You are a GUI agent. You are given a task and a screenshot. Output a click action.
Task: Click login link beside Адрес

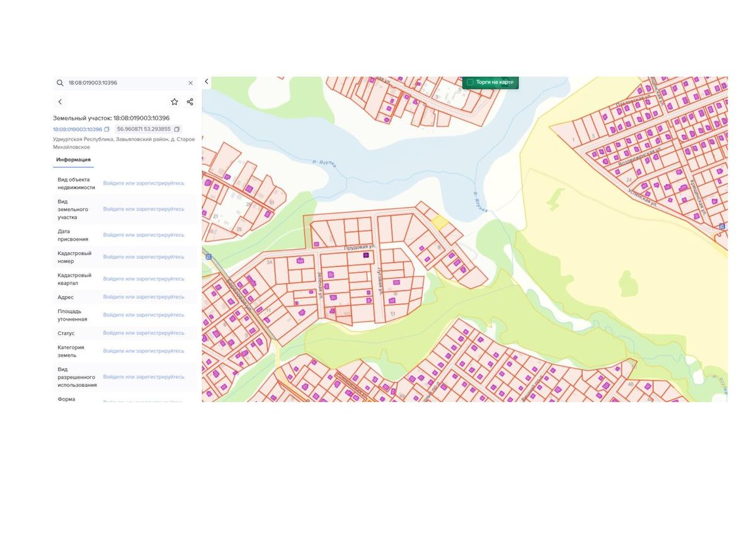pyautogui.click(x=144, y=297)
